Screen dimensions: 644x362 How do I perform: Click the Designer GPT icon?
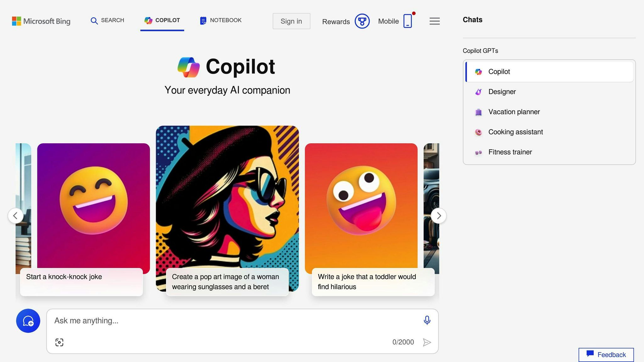click(x=478, y=92)
